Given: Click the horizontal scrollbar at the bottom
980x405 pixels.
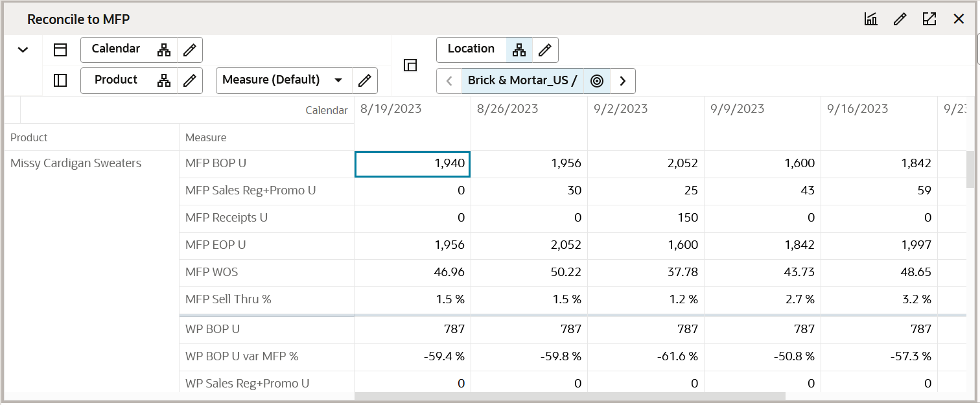Looking at the screenshot, I should click(570, 395).
